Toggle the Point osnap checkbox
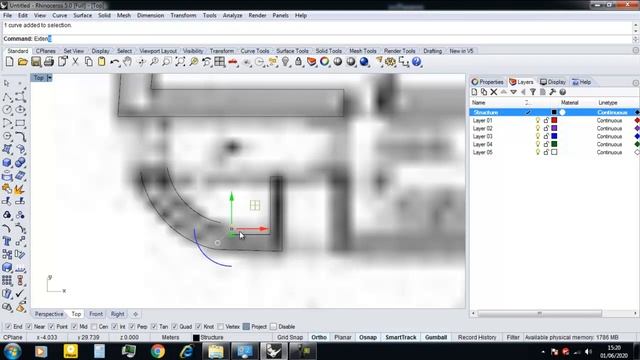This screenshot has width=640, height=360. coord(51,327)
